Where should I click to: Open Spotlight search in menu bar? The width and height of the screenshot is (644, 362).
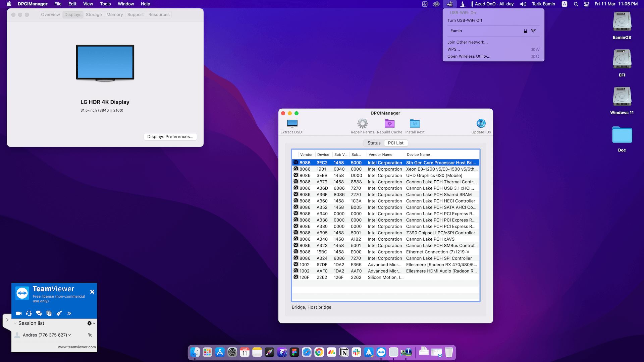pos(576,4)
